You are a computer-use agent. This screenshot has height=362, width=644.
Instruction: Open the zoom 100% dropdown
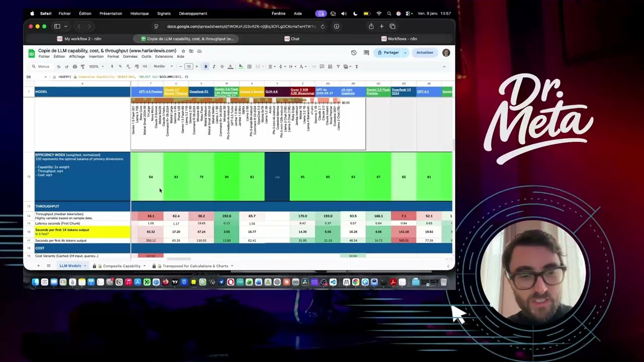tap(97, 66)
